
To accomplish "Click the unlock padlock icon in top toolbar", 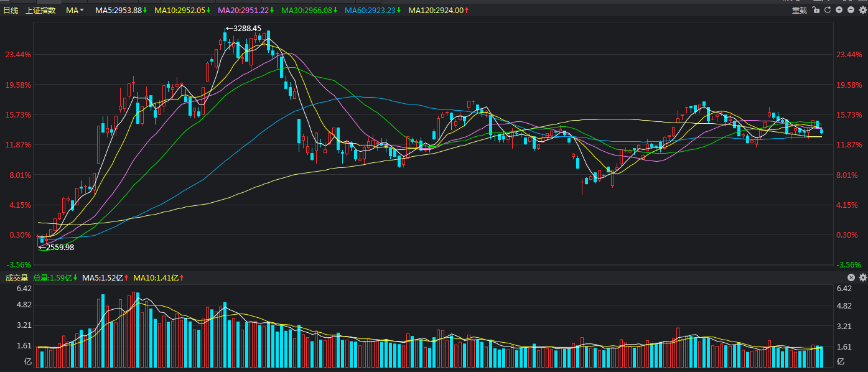I will tap(816, 10).
